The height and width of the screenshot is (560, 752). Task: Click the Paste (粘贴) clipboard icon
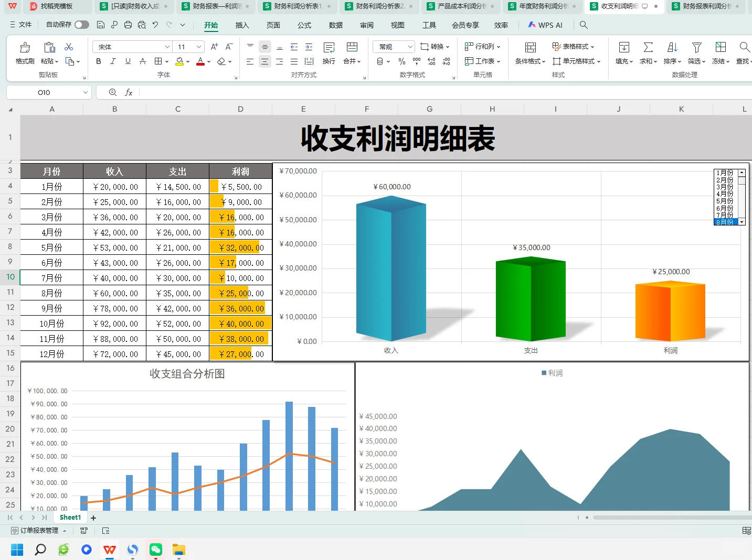coord(49,48)
